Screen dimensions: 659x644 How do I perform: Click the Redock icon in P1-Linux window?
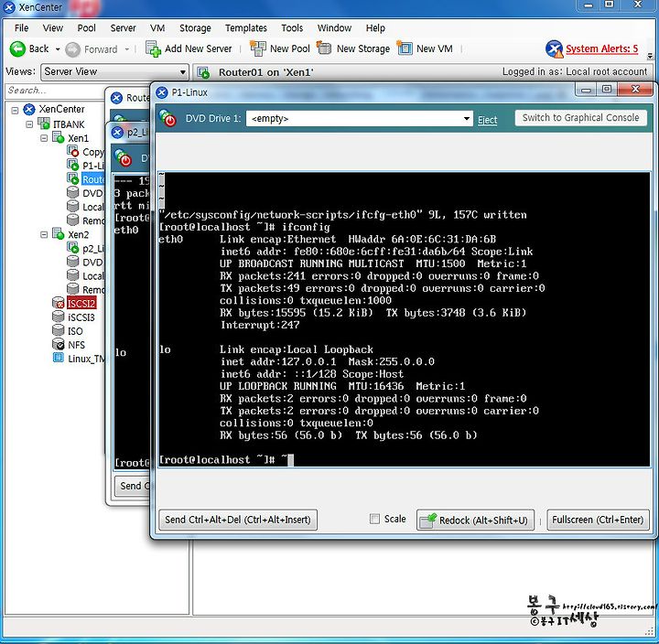[428, 521]
